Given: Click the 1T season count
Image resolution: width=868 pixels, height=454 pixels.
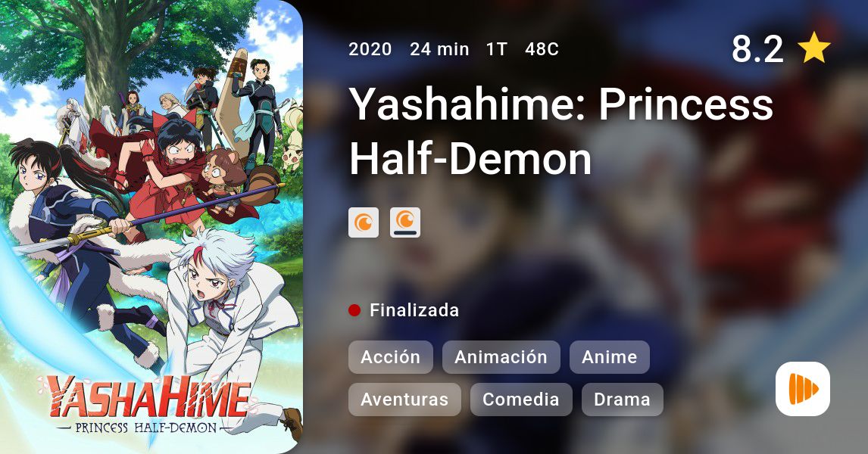Looking at the screenshot, I should [x=497, y=49].
